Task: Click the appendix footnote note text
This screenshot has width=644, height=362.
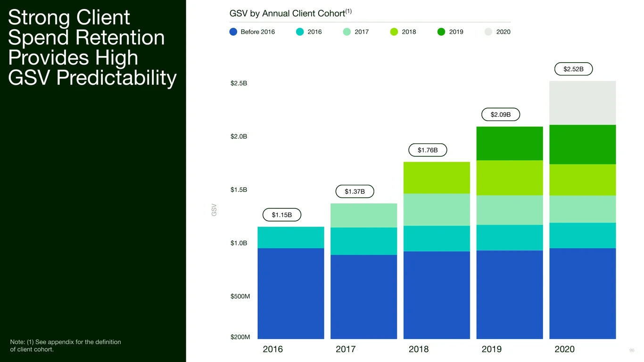Action: [x=66, y=346]
